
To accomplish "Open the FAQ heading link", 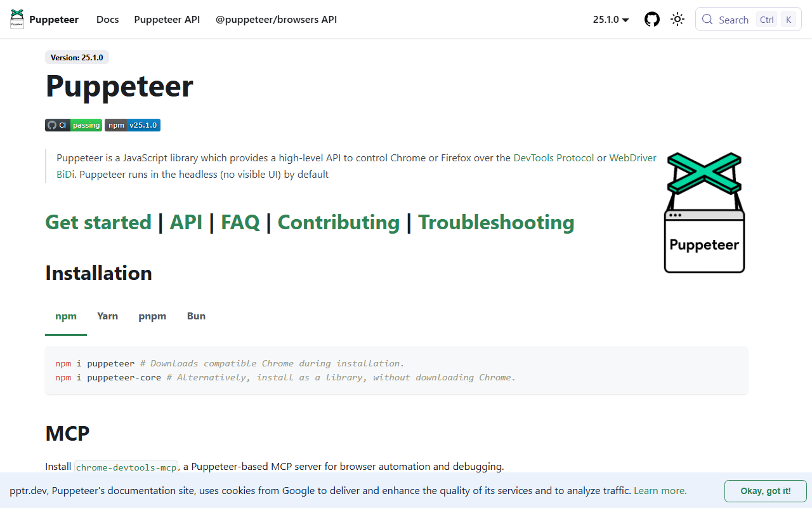I will pyautogui.click(x=240, y=222).
